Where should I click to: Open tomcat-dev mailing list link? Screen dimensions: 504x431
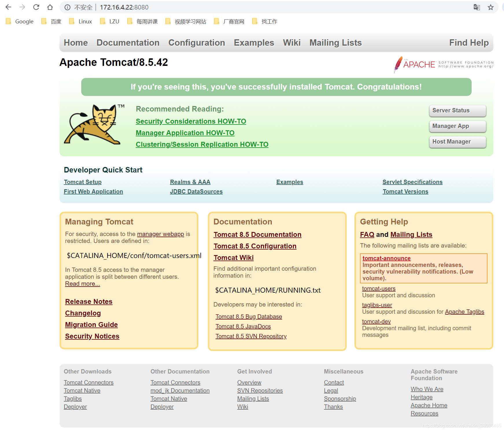376,322
